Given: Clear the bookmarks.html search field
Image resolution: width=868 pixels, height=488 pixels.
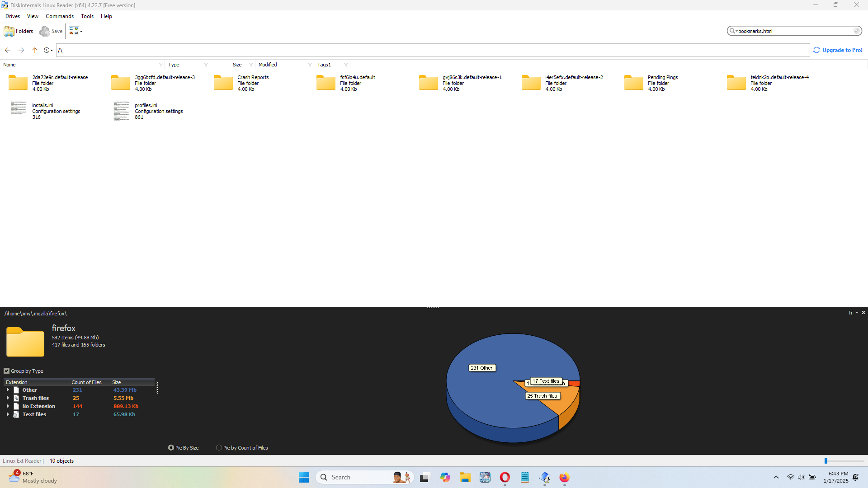Looking at the screenshot, I should click(856, 31).
